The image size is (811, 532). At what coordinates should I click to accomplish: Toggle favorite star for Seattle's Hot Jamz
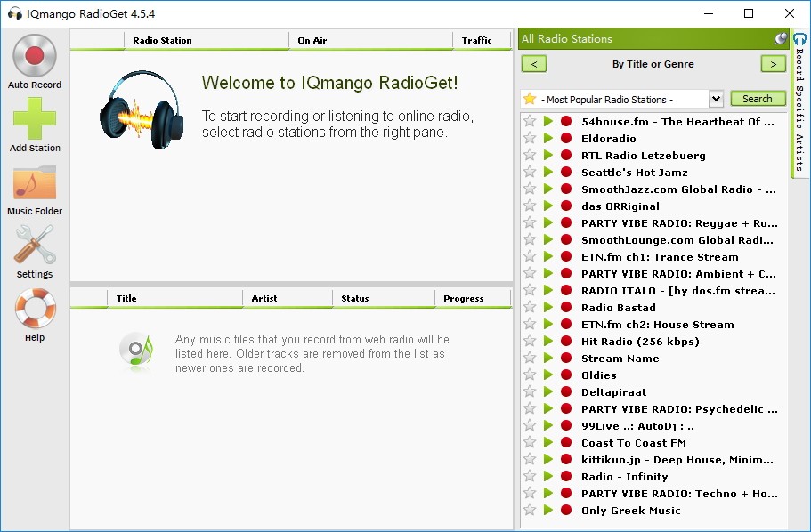coord(530,173)
